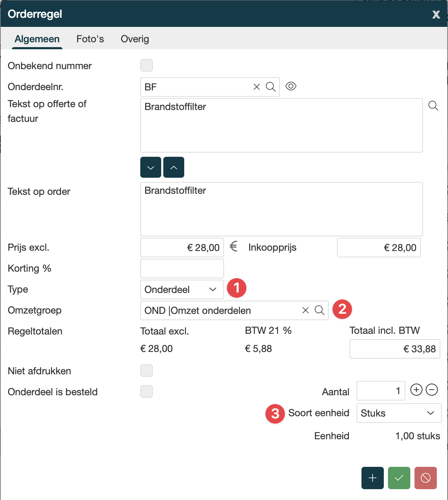Clear the Omzetgroep field selection
448x500 pixels.
(x=306, y=310)
